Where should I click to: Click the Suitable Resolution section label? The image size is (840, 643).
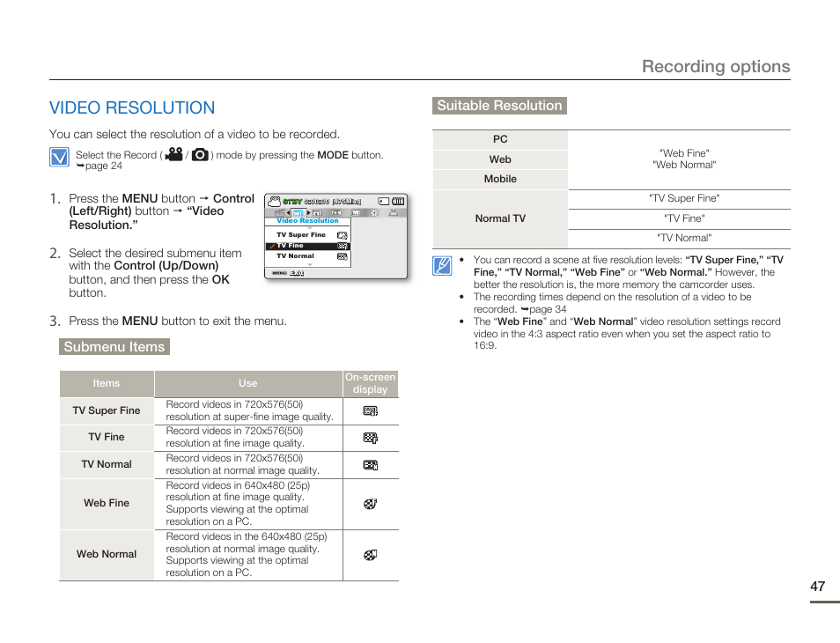499,106
